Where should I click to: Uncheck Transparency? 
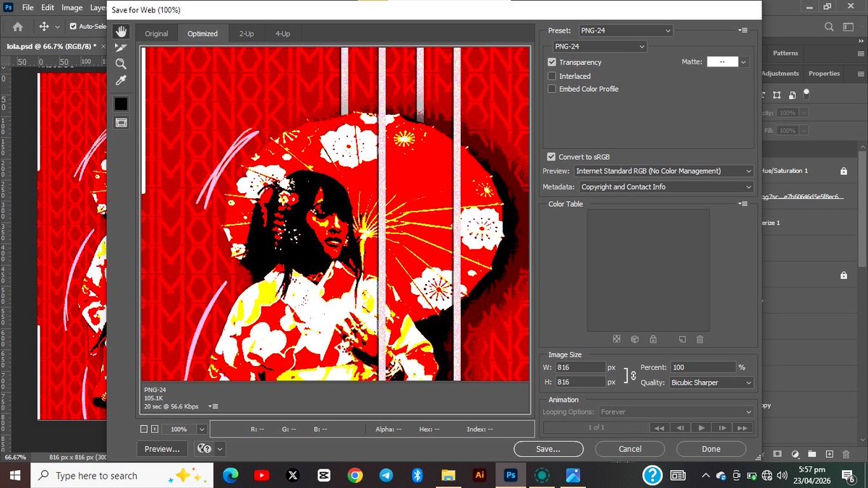[552, 62]
